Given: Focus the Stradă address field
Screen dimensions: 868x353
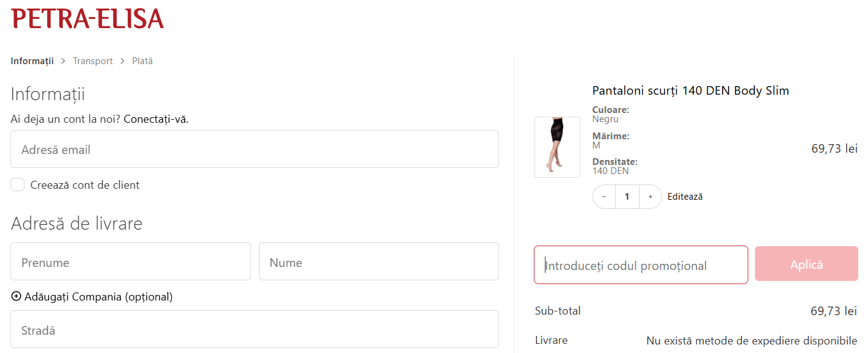Looking at the screenshot, I should (255, 330).
